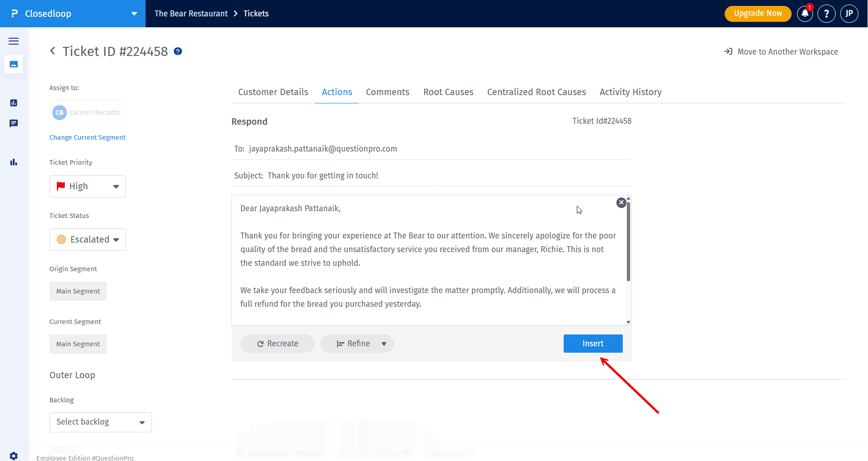Open the hamburger navigation menu
868x461 pixels.
pos(14,41)
